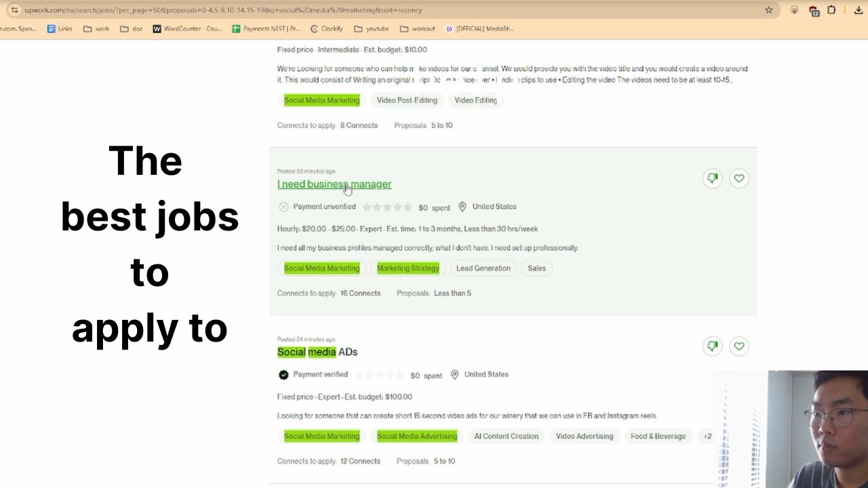Screen dimensions: 868x488
Task: Click Social Media Marketing tag in Social media ADs job
Action: pos(321,436)
